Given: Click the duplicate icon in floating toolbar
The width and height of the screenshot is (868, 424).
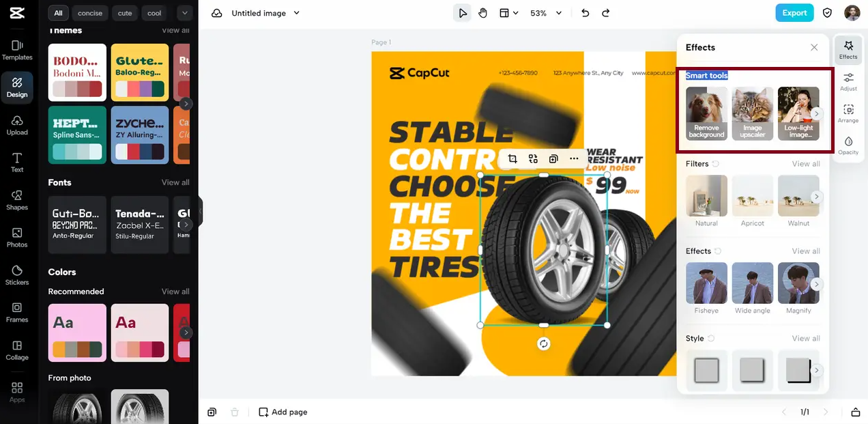Looking at the screenshot, I should 553,158.
